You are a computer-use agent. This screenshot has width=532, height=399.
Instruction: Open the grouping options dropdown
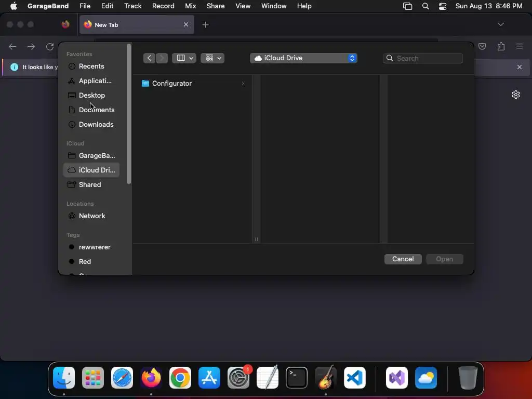click(212, 58)
